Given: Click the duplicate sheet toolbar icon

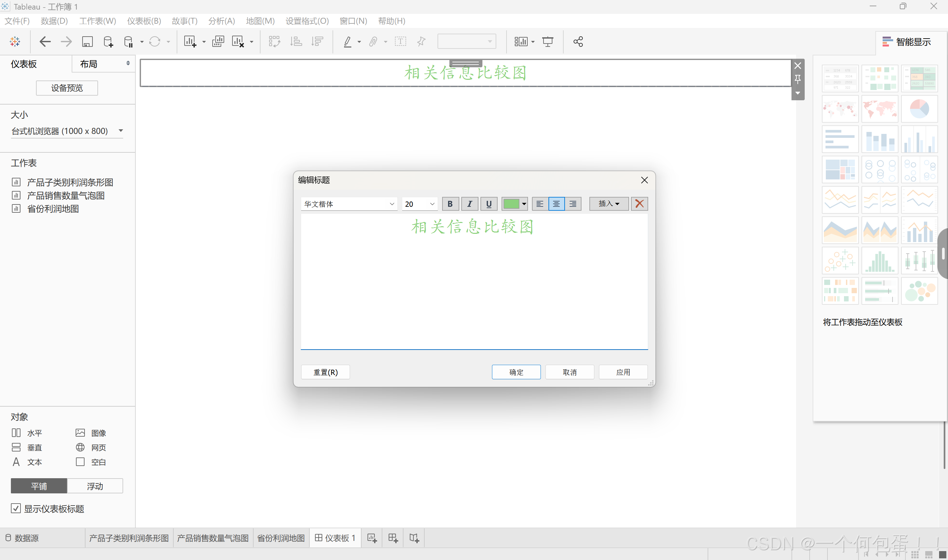Looking at the screenshot, I should click(x=218, y=42).
